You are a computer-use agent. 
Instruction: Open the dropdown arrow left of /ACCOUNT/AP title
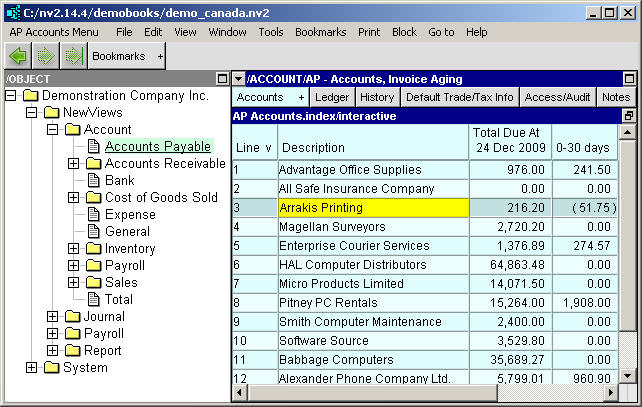pyautogui.click(x=238, y=79)
